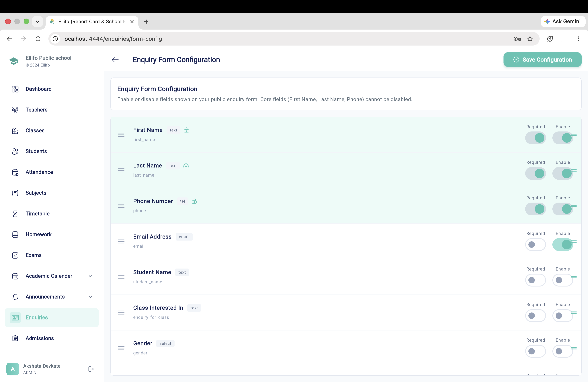The width and height of the screenshot is (588, 382).
Task: Go to Teachers section
Action: pyautogui.click(x=52, y=110)
